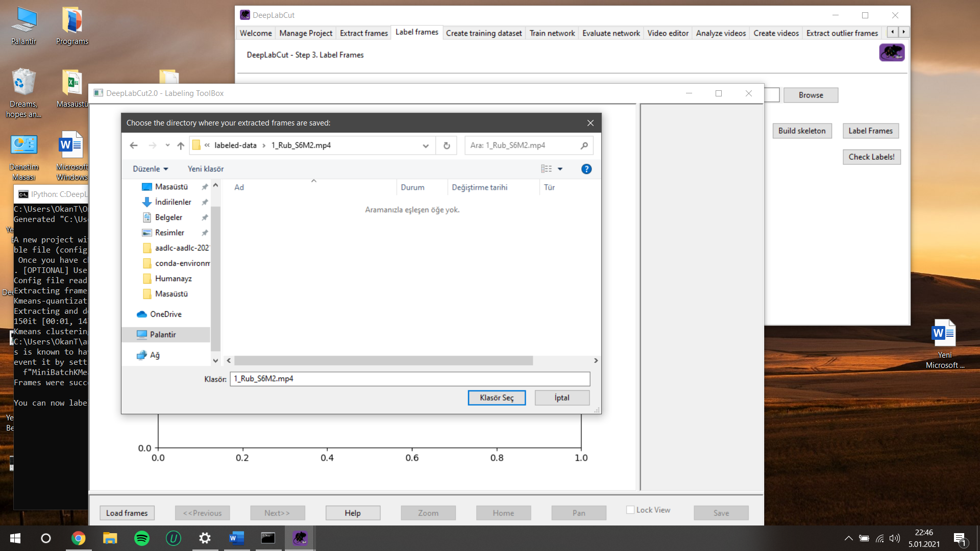Switch to the Train network tab

(x=552, y=33)
